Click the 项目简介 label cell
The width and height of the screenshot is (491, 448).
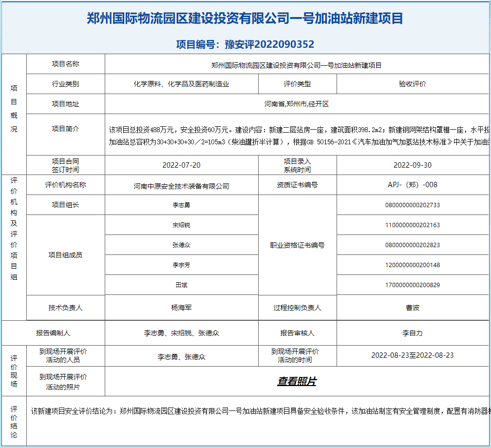coord(65,129)
